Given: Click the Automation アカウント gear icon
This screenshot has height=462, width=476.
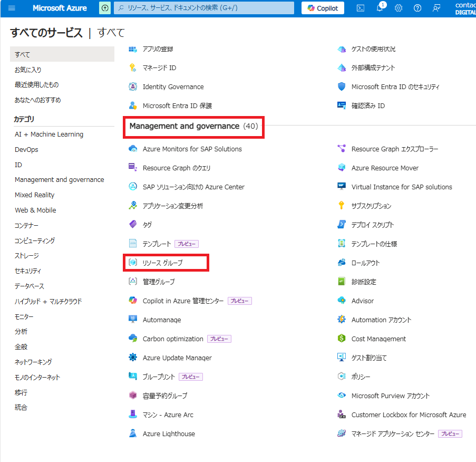Looking at the screenshot, I should click(342, 320).
